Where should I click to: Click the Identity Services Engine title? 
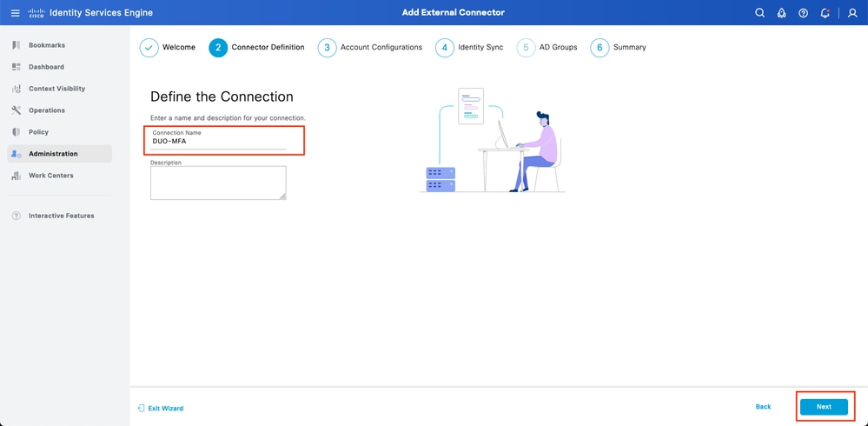click(x=102, y=13)
